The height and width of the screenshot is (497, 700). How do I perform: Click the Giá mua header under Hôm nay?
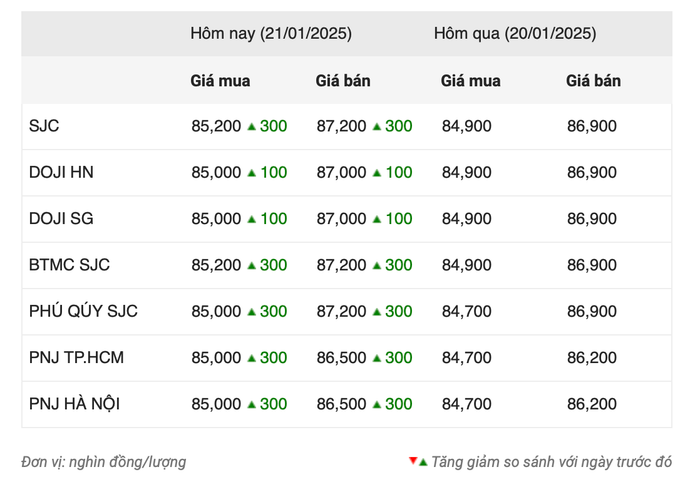[220, 81]
